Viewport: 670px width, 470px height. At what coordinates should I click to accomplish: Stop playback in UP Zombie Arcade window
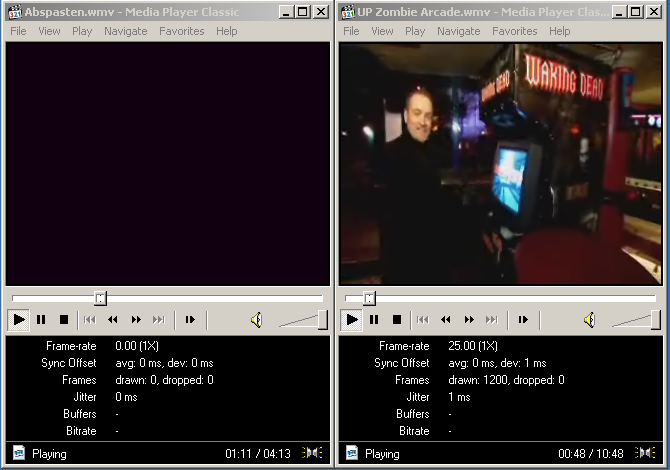tap(397, 320)
